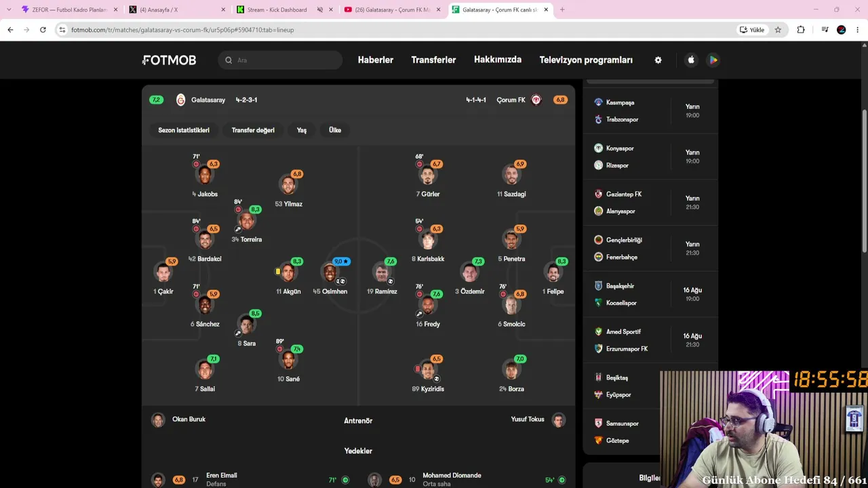The width and height of the screenshot is (868, 488).
Task: Click the Gaziantep FK team logo
Action: 598,194
